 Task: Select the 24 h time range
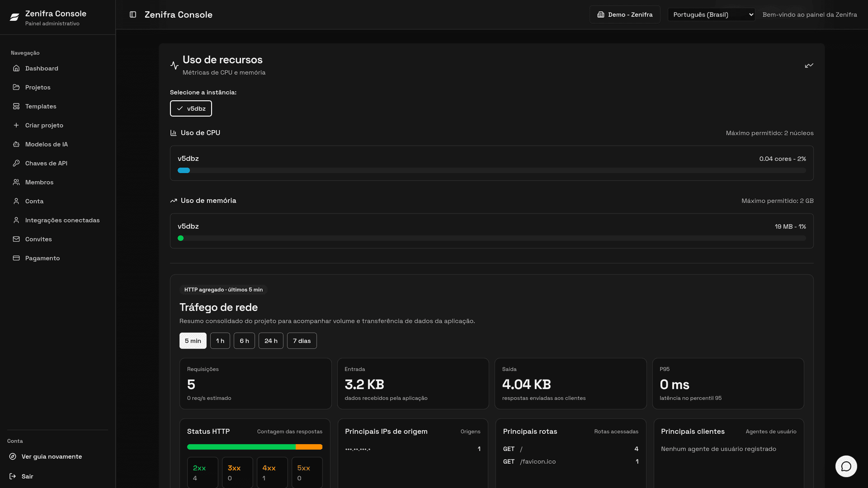tap(271, 341)
